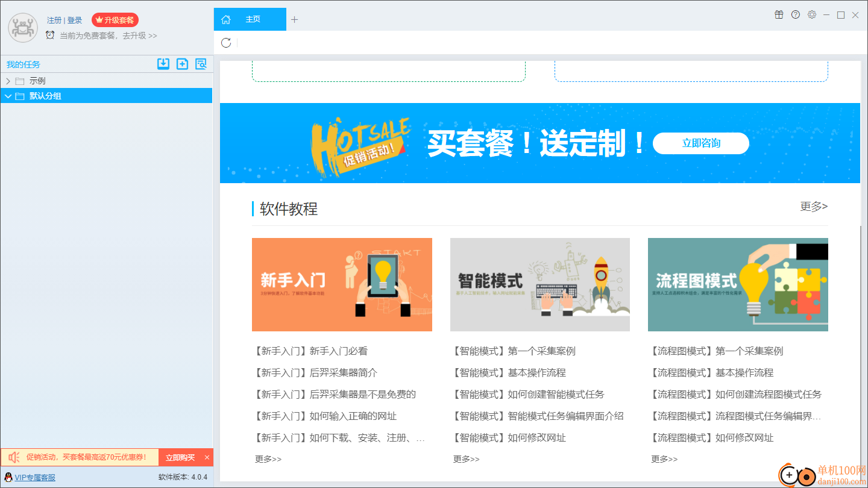868x488 pixels.
Task: Click the 默认分组 folder icon
Action: tap(20, 96)
